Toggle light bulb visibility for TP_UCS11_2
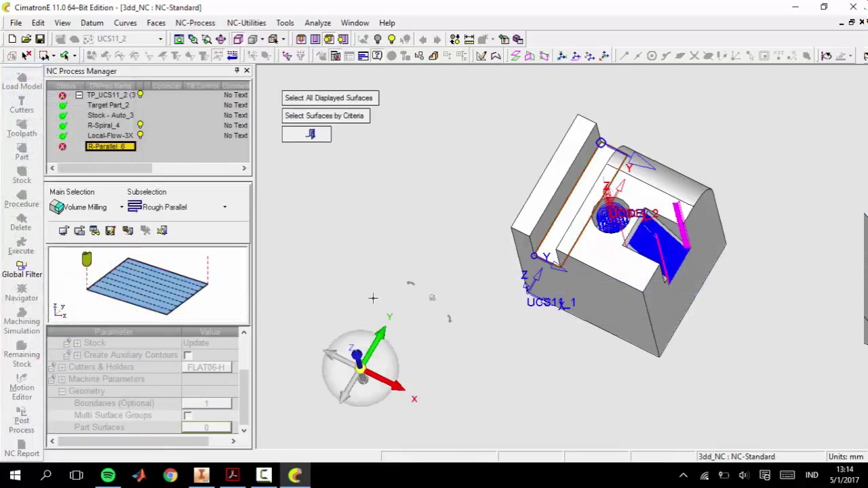Image resolution: width=868 pixels, height=488 pixels. click(x=140, y=95)
